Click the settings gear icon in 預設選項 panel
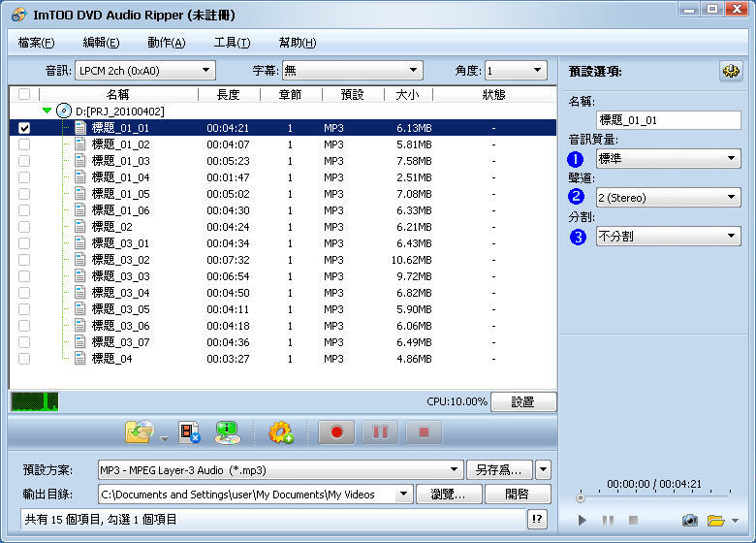Viewport: 756px width, 543px height. pos(730,72)
